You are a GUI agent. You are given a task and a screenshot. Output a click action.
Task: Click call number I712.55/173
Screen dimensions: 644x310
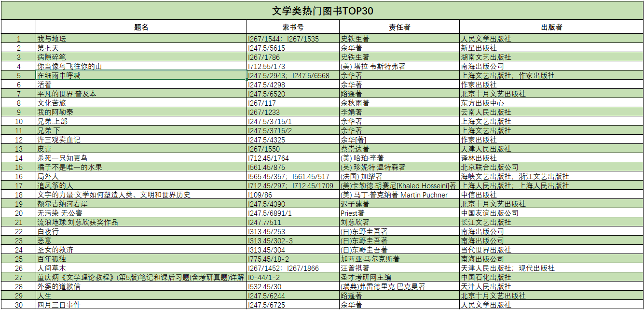(293, 67)
